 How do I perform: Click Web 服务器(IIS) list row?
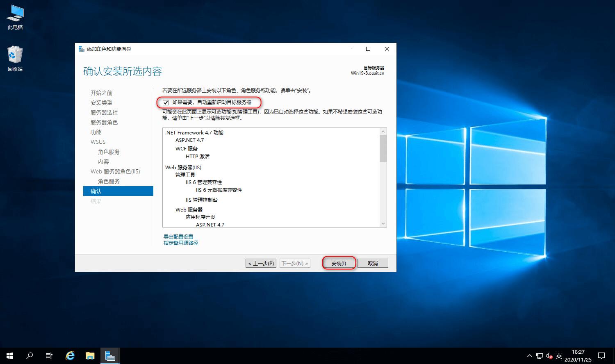point(183,168)
